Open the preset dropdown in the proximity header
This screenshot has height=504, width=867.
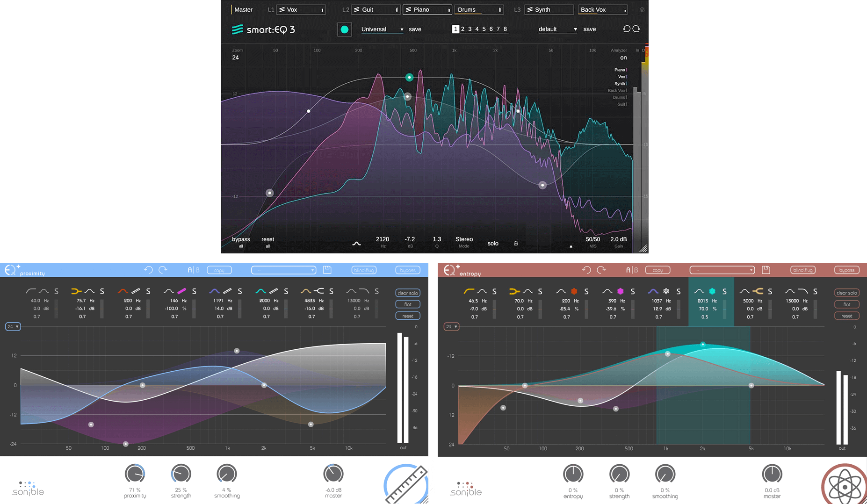(284, 270)
